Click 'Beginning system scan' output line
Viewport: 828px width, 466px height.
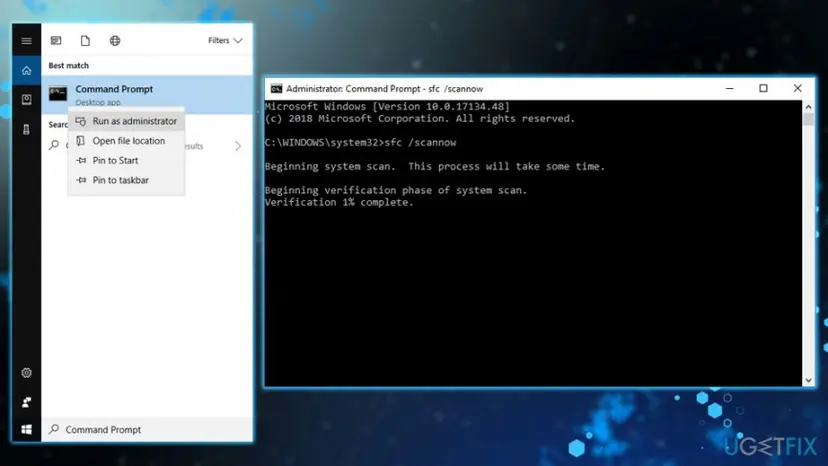435,166
